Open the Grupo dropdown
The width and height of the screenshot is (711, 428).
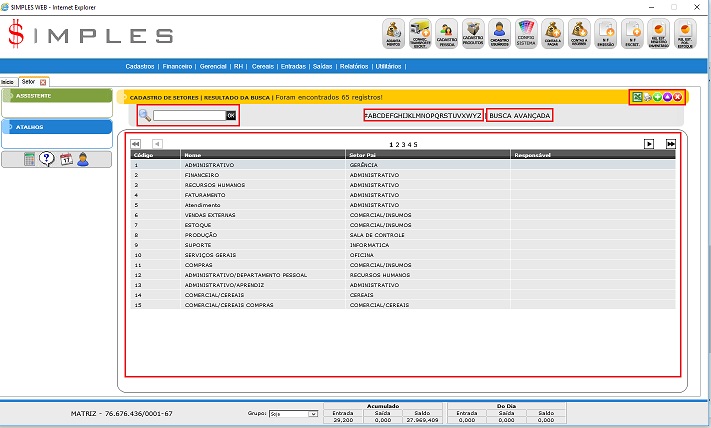pyautogui.click(x=294, y=413)
